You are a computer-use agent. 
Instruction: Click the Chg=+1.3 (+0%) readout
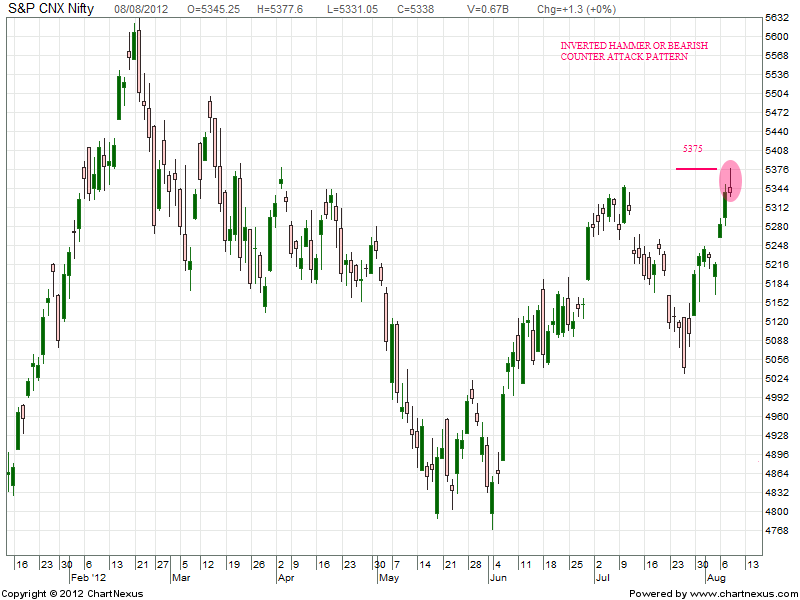point(577,9)
